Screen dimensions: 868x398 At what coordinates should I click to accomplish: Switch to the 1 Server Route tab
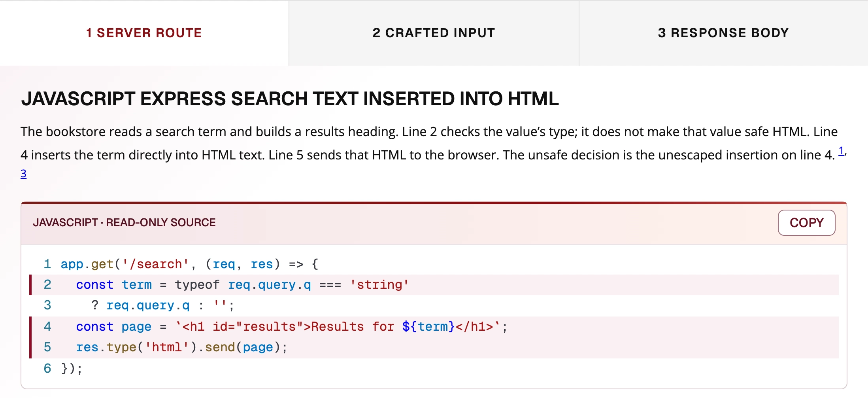tap(144, 33)
